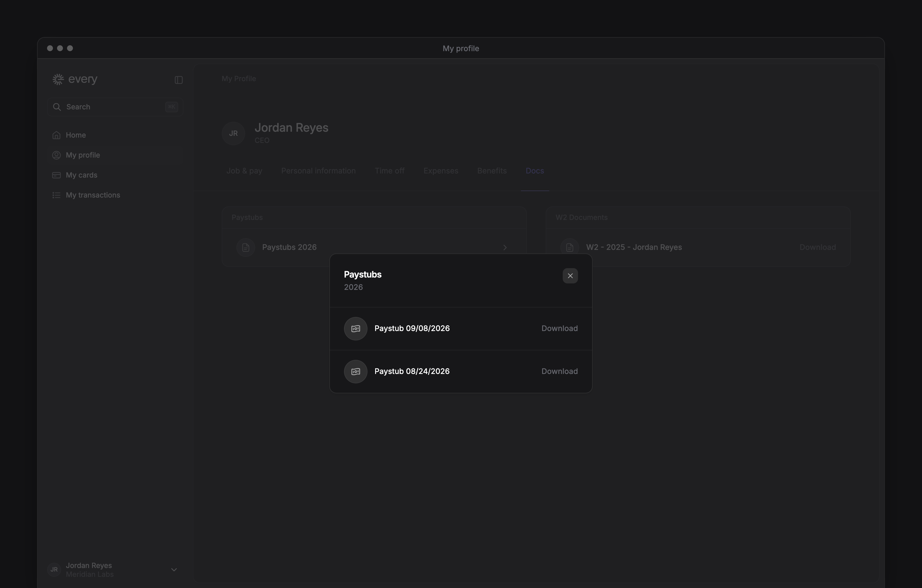The height and width of the screenshot is (588, 922).
Task: Expand Paystubs 2026 row chevron
Action: 505,247
